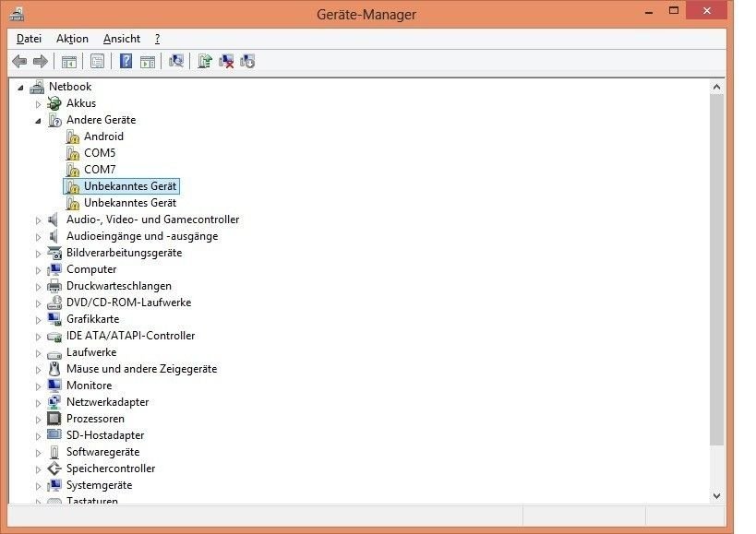Image resolution: width=756 pixels, height=534 pixels.
Task: Click the warning icon beside COM7
Action: click(72, 170)
